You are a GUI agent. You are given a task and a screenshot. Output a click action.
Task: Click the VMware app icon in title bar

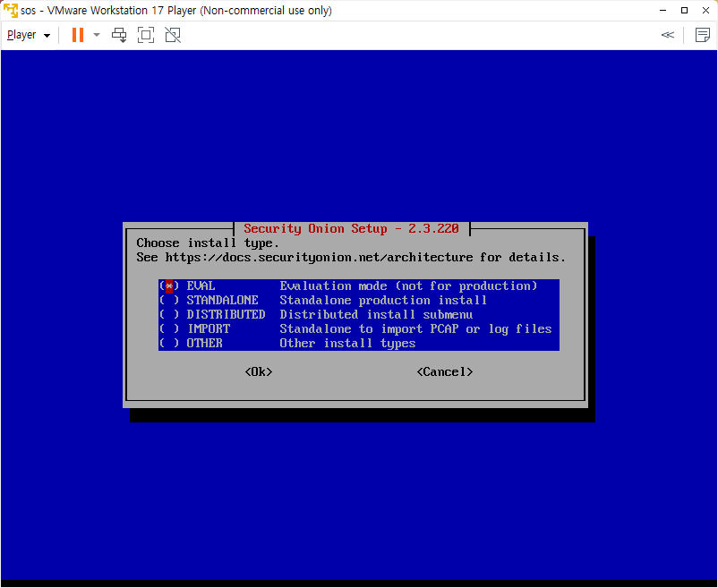pyautogui.click(x=11, y=10)
